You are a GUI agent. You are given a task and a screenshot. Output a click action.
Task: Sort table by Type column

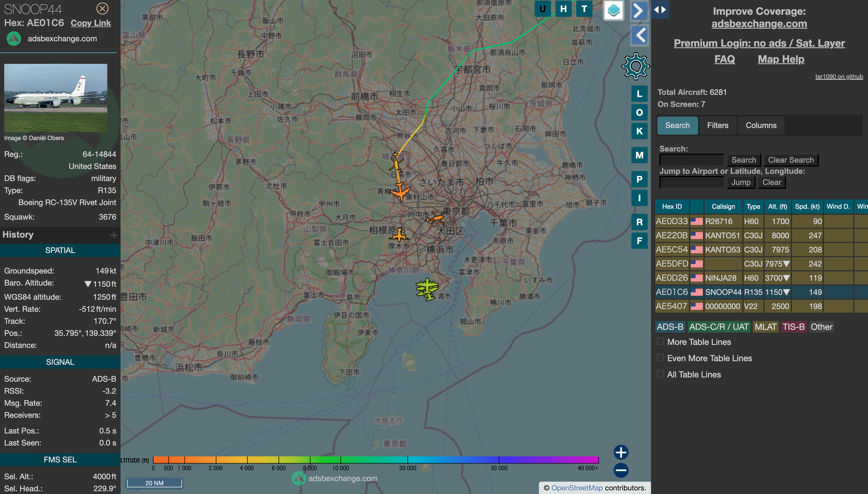(x=753, y=207)
